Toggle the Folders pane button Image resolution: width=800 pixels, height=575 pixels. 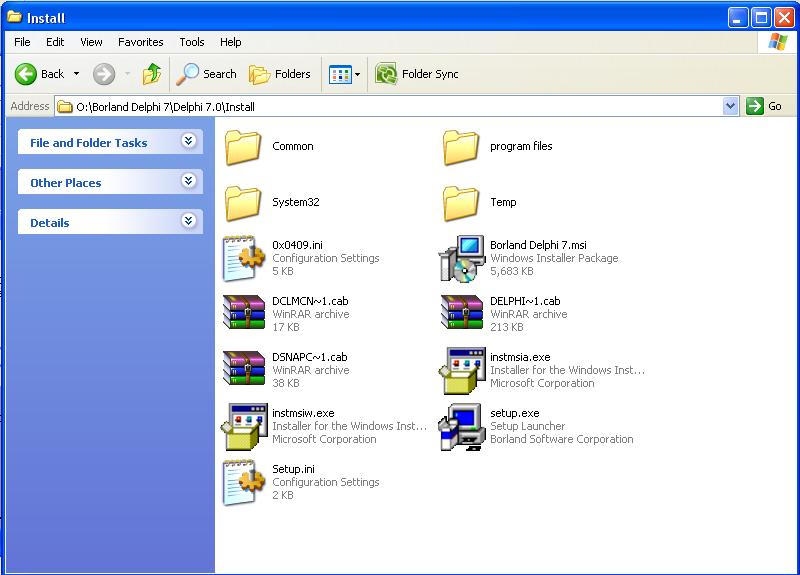tap(280, 74)
